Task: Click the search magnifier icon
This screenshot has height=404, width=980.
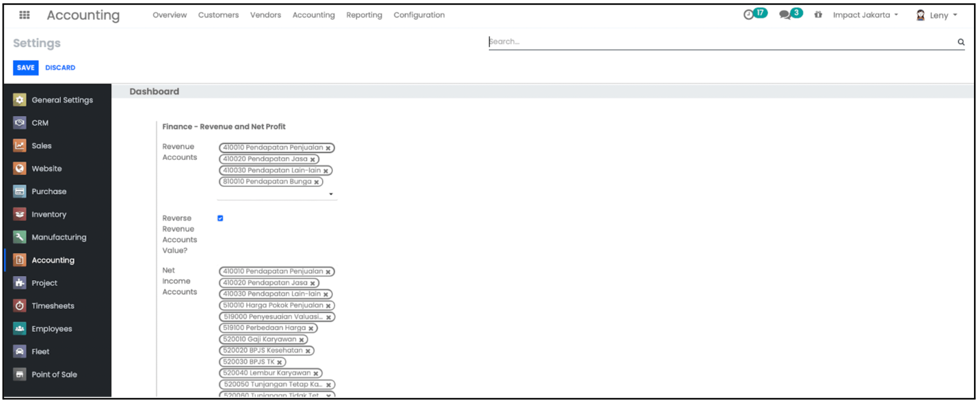Action: (961, 42)
